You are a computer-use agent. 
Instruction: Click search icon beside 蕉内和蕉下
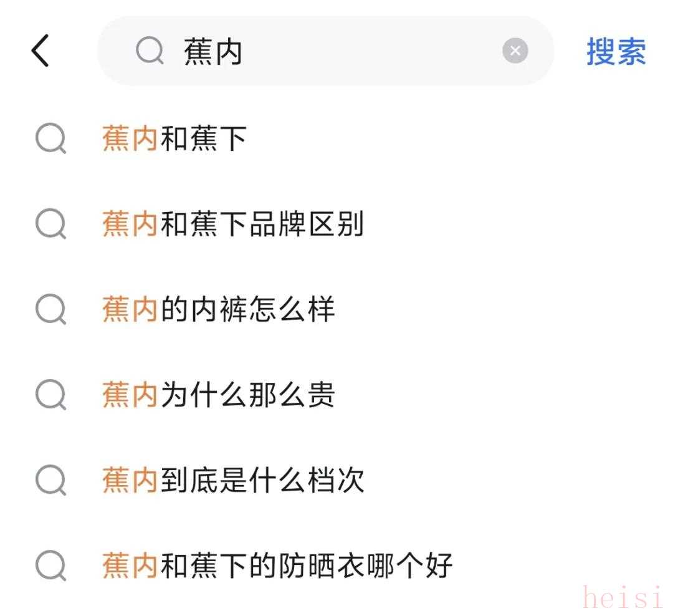point(50,138)
